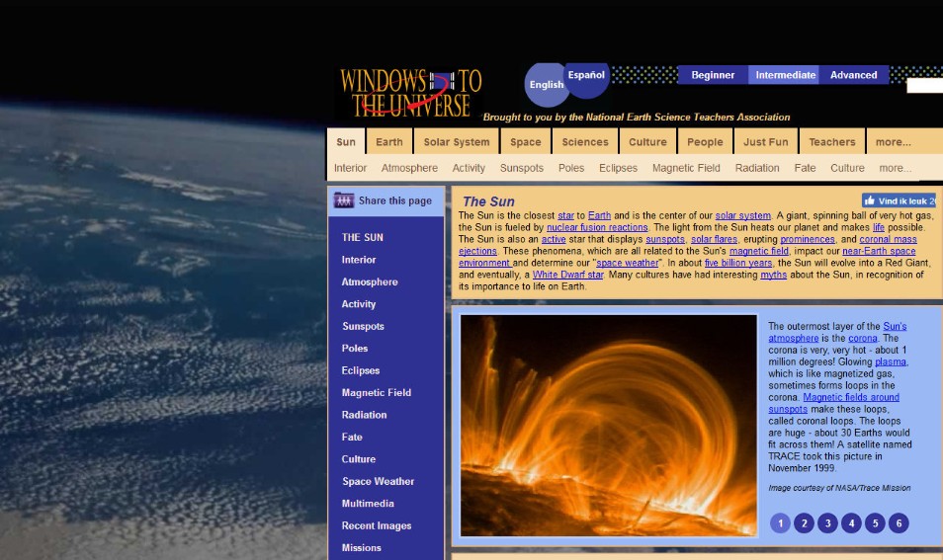
Task: Follow the solar flares link
Action: pos(714,239)
